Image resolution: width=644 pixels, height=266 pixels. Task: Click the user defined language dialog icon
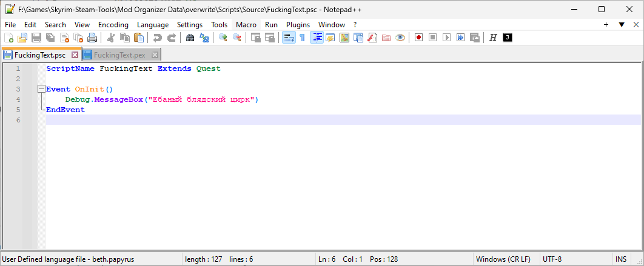tap(330, 38)
